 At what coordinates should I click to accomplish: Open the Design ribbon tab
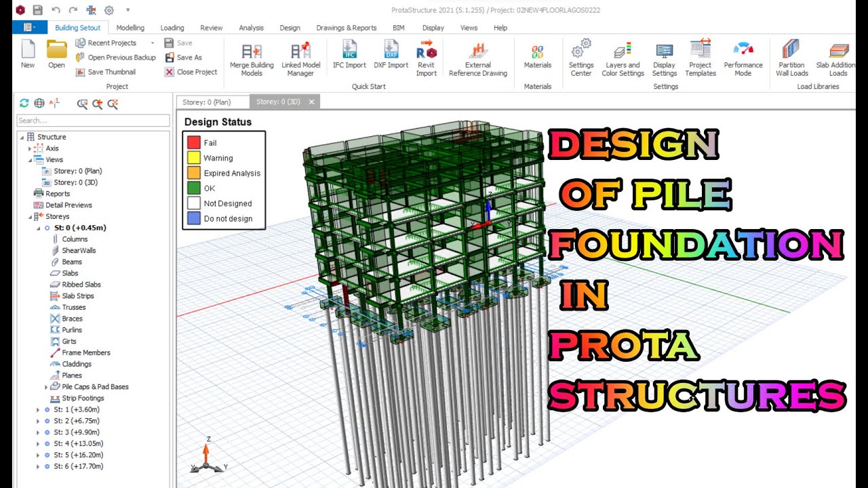290,28
